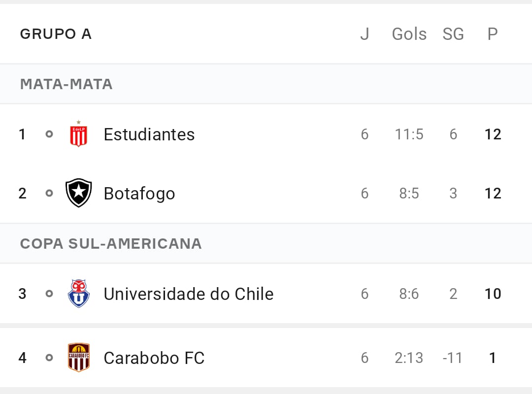Click the circle marker next to rank 4

point(49,358)
